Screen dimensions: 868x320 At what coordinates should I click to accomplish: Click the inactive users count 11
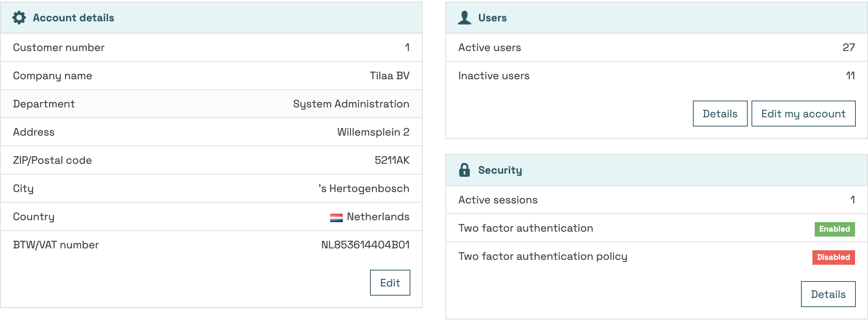(850, 75)
